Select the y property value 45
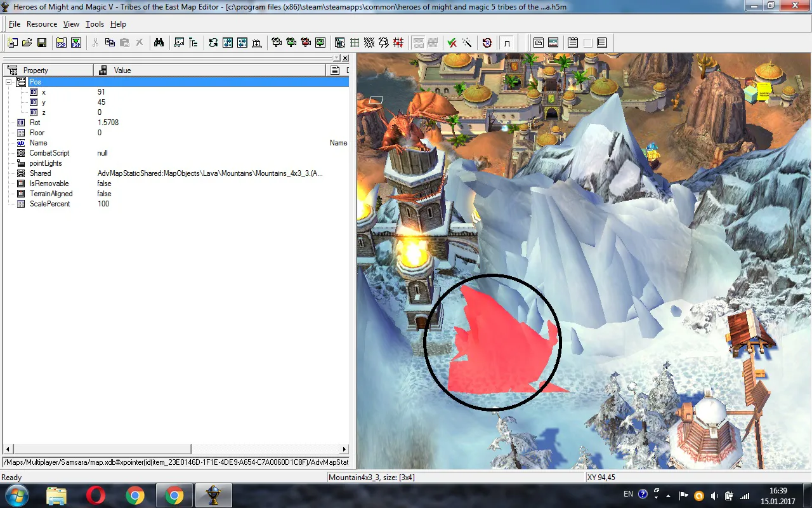 tap(101, 102)
